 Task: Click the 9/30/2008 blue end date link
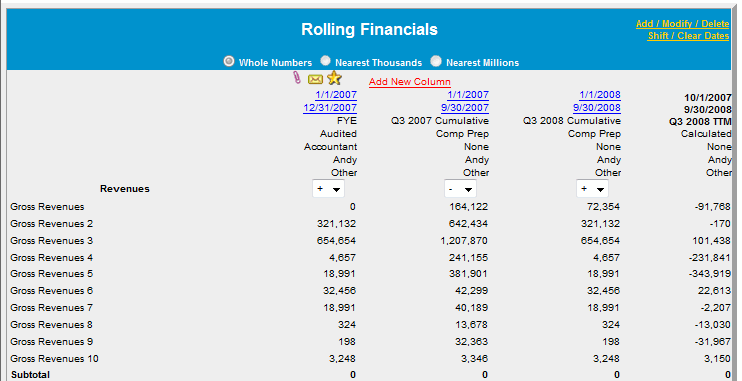[x=597, y=108]
